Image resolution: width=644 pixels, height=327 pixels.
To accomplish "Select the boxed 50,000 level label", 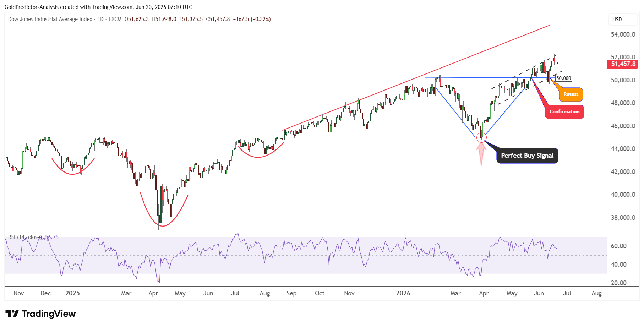I will (564, 78).
